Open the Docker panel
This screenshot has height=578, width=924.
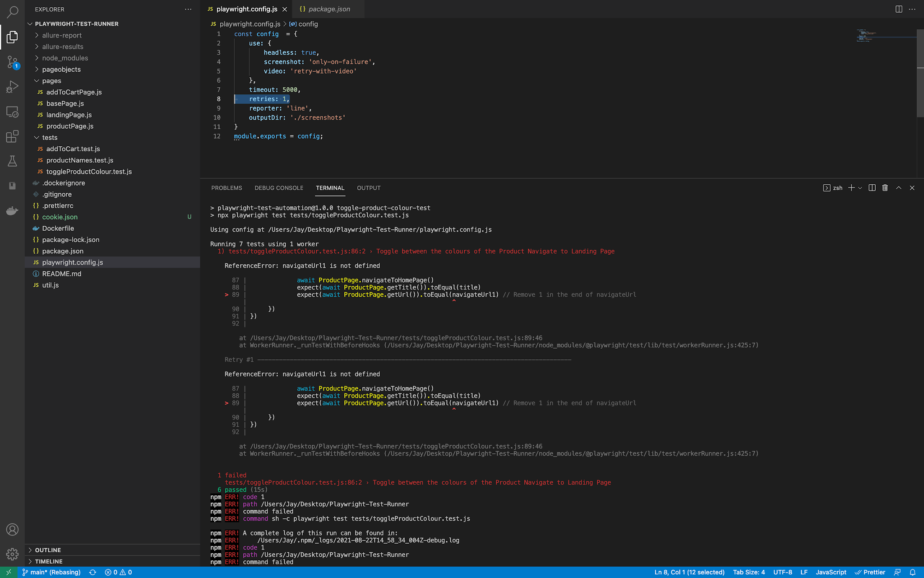pyautogui.click(x=12, y=210)
